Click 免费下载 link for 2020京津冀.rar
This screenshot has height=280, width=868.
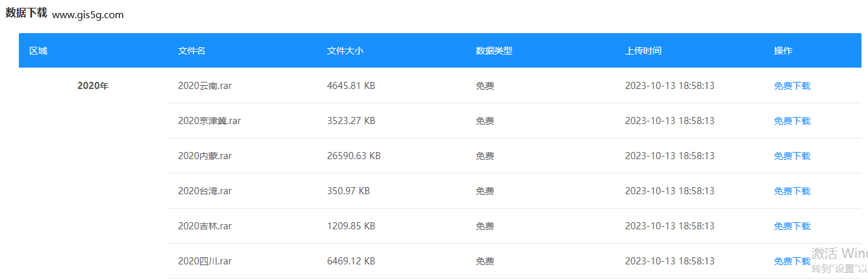792,121
